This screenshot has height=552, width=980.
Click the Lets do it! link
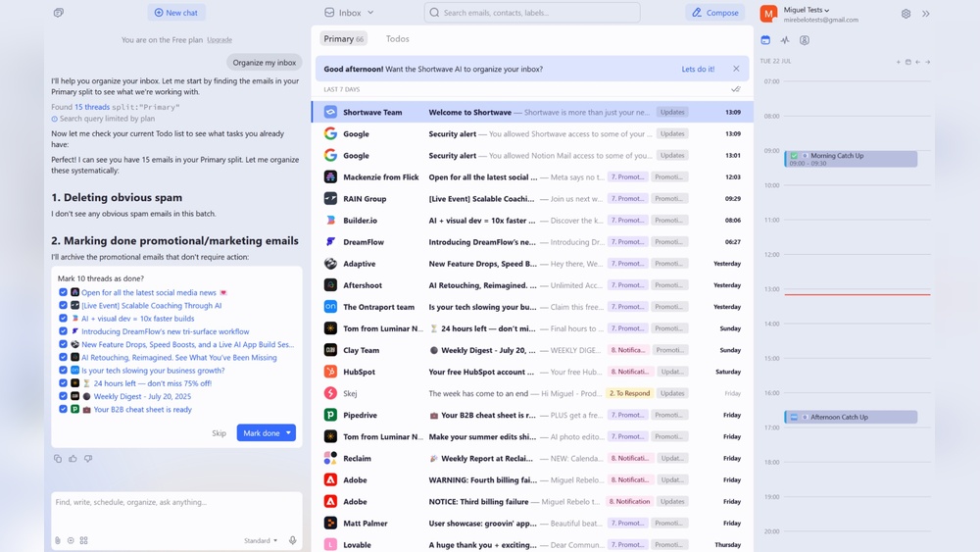click(698, 70)
